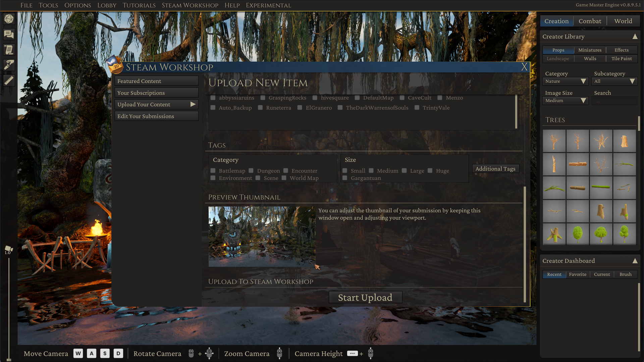Check the Medium size tag
644x362 pixels.
[371, 171]
